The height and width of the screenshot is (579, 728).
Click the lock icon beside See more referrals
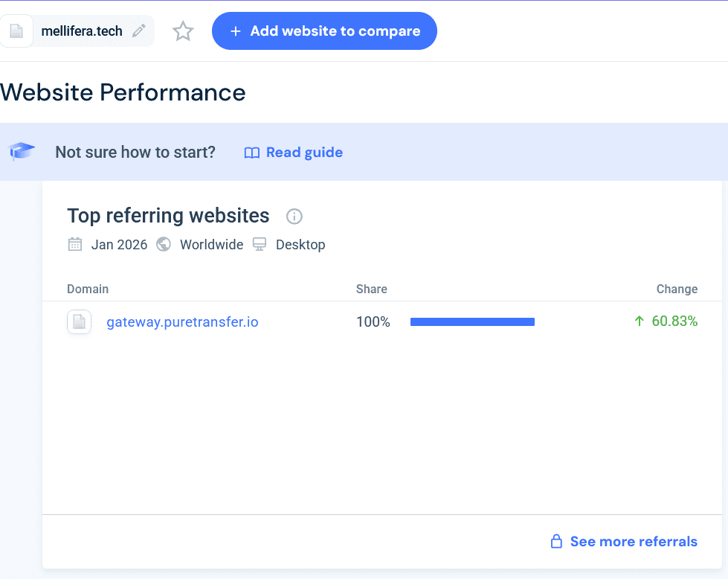pyautogui.click(x=556, y=541)
